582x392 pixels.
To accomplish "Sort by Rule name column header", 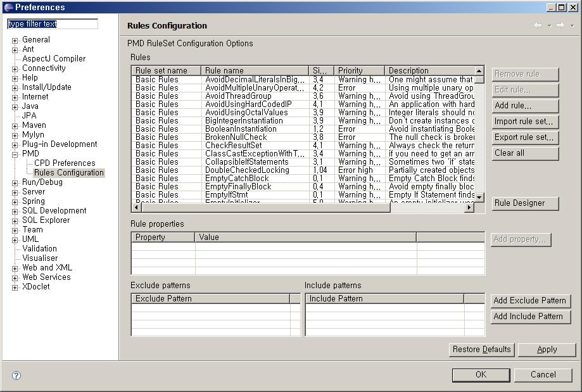I will pyautogui.click(x=255, y=70).
